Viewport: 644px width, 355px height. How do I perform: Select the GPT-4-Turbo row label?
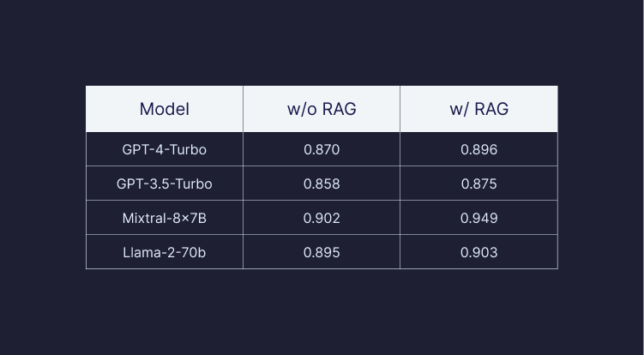[x=164, y=149]
